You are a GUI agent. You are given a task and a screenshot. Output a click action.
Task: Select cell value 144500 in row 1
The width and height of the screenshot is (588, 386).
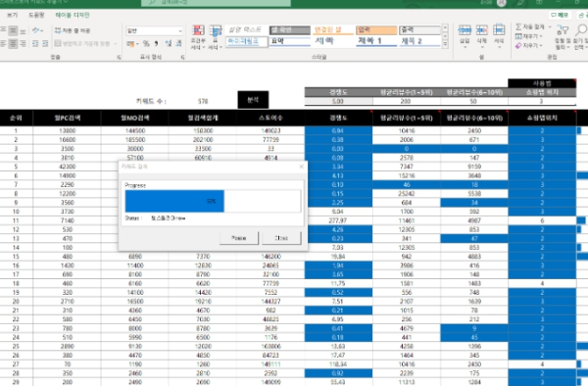pyautogui.click(x=135, y=131)
